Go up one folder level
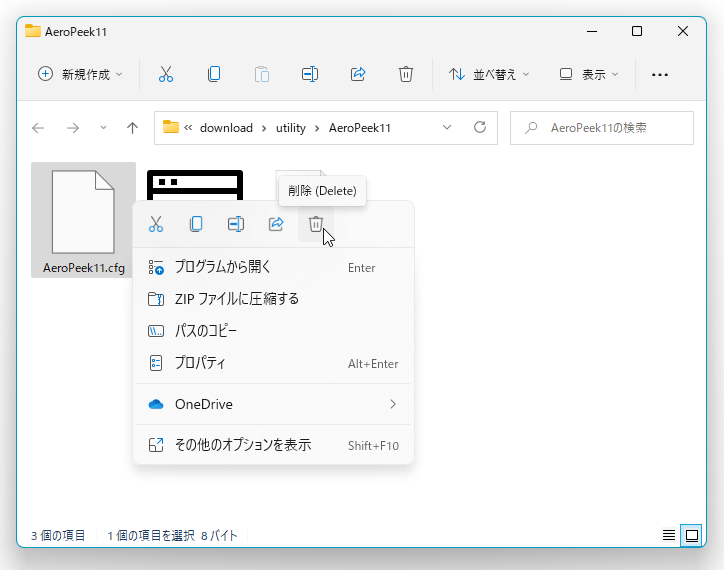The height and width of the screenshot is (570, 724). tap(133, 128)
